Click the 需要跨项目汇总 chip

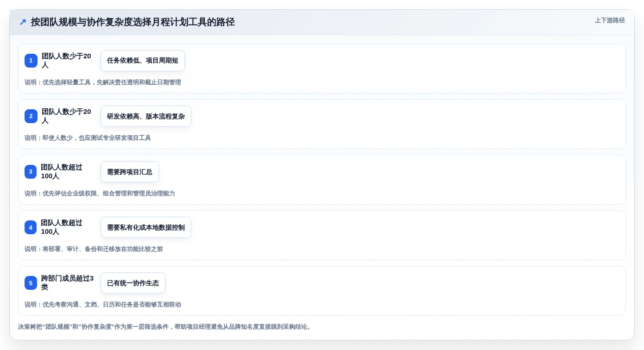(130, 172)
